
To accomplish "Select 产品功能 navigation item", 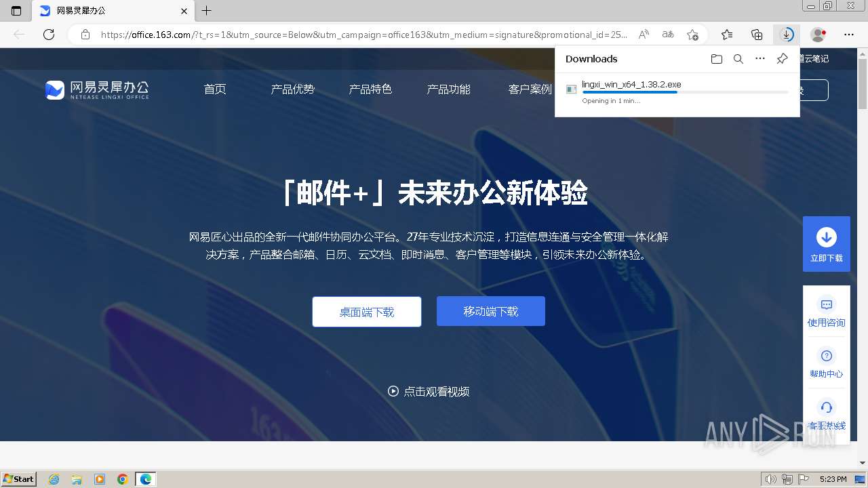I will pos(448,89).
